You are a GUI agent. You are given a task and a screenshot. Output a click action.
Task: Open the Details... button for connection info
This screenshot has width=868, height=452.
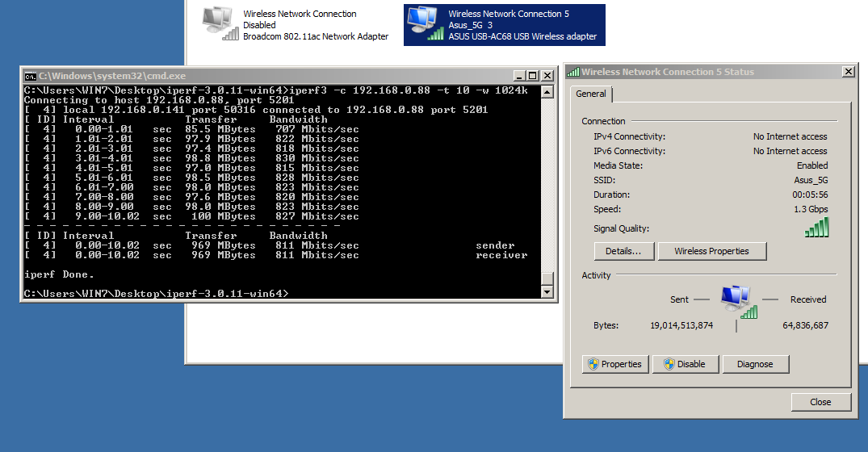click(x=623, y=251)
